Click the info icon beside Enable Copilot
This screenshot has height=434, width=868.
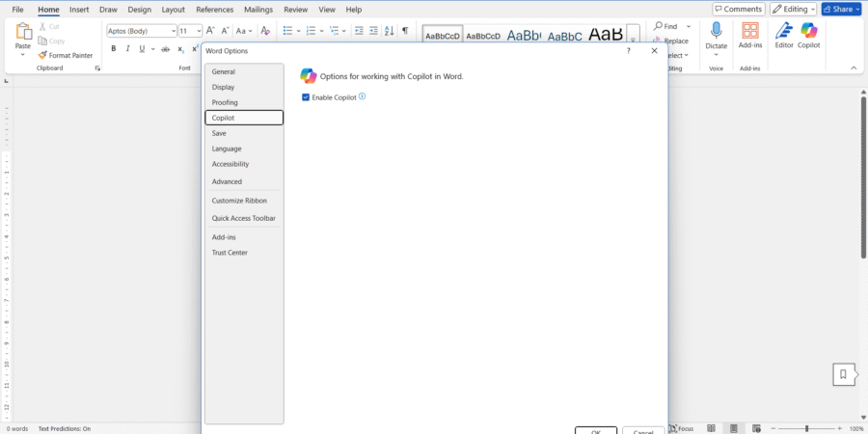click(362, 96)
